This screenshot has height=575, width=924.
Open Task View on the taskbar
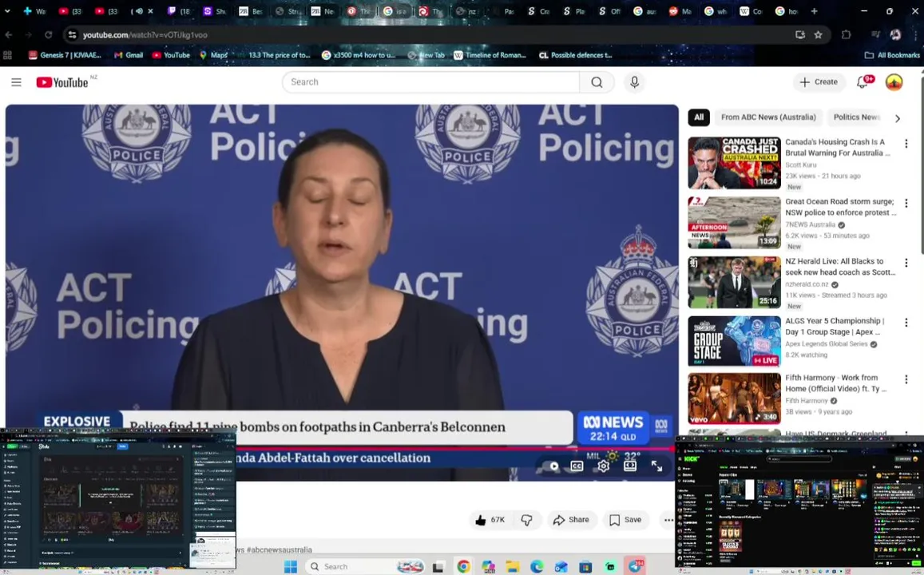click(x=438, y=566)
